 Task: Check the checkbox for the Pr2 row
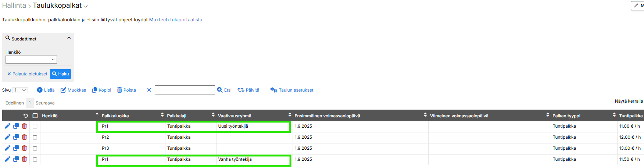[x=35, y=137]
